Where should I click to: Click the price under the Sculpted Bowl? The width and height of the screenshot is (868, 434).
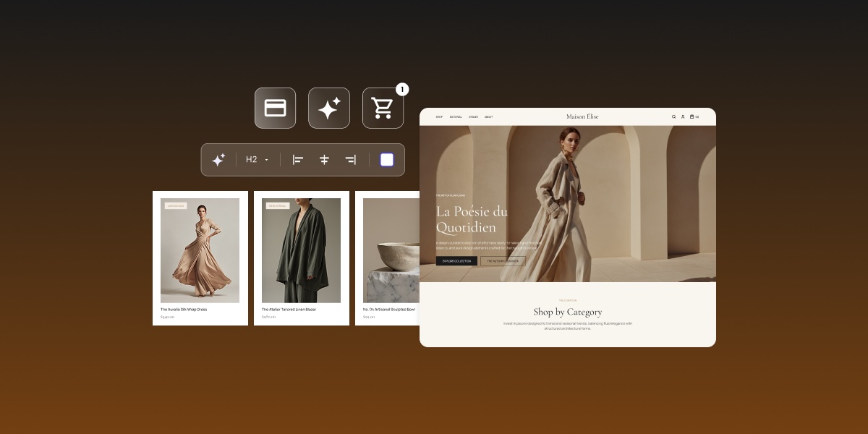point(369,317)
